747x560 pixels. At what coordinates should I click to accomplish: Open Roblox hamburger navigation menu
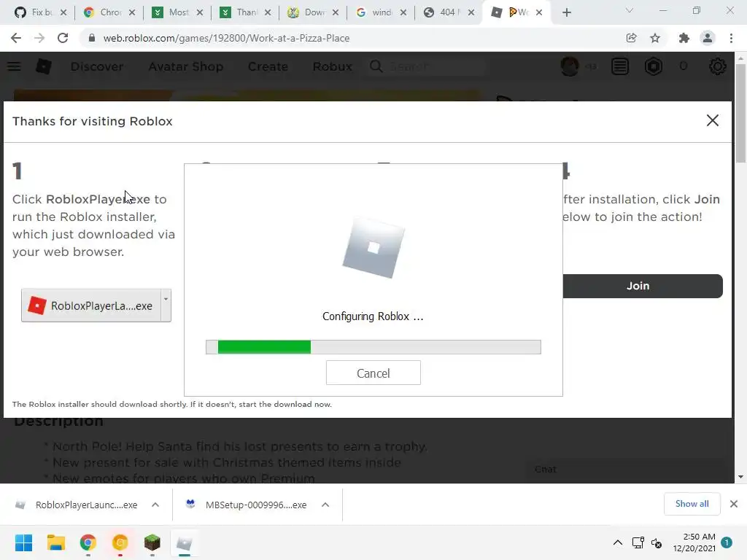[14, 66]
